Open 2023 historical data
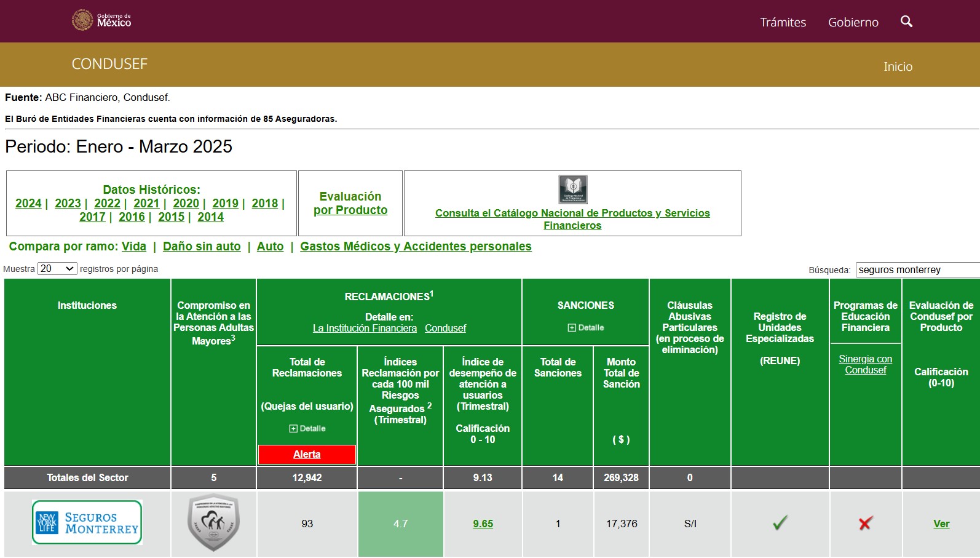This screenshot has height=558, width=980. [x=68, y=204]
